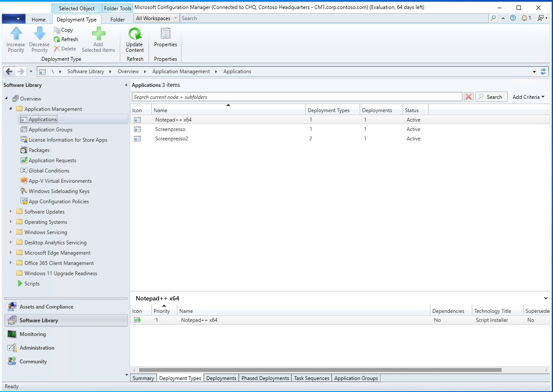
Task: Delete the selected deployment type
Action: pyautogui.click(x=65, y=49)
